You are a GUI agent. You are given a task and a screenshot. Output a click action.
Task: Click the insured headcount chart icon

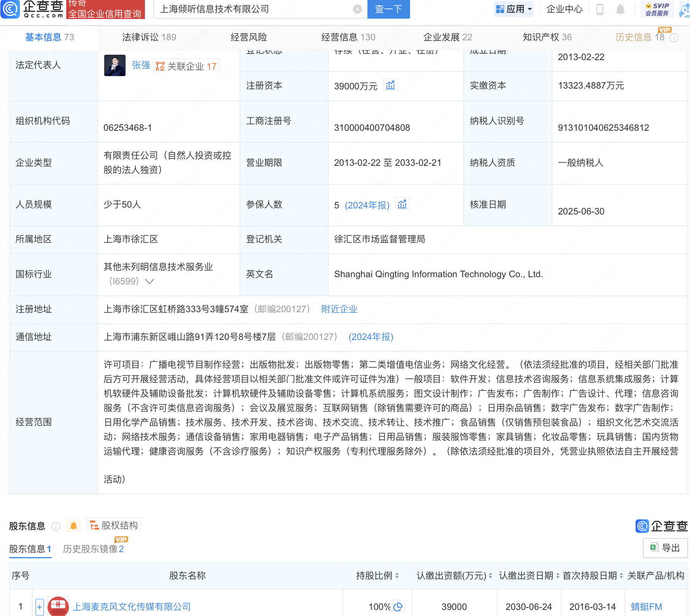click(x=402, y=204)
